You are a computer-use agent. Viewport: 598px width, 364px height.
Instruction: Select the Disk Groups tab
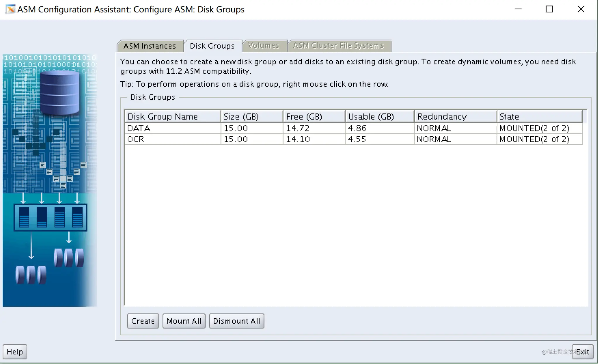pos(212,46)
